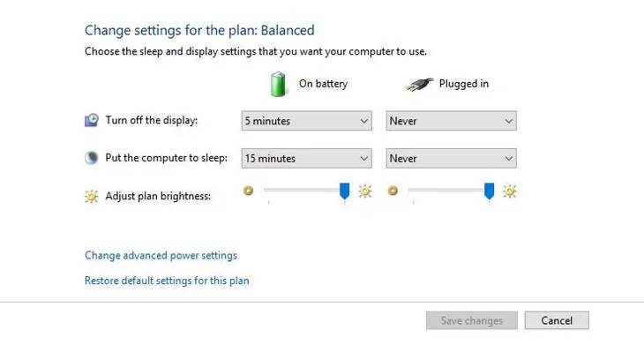
Task: Open the on-battery display timeout dropdown
Action: (306, 121)
